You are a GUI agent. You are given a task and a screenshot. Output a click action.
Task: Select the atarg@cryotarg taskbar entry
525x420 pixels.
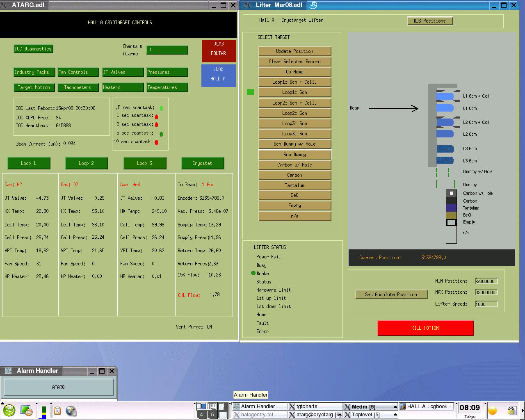click(x=315, y=415)
